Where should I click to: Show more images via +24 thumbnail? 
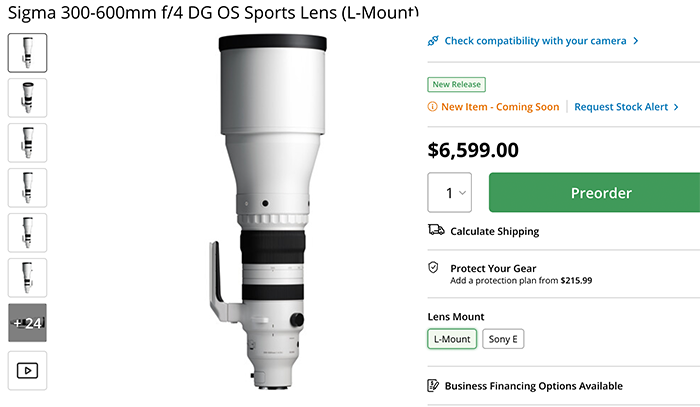pyautogui.click(x=27, y=322)
